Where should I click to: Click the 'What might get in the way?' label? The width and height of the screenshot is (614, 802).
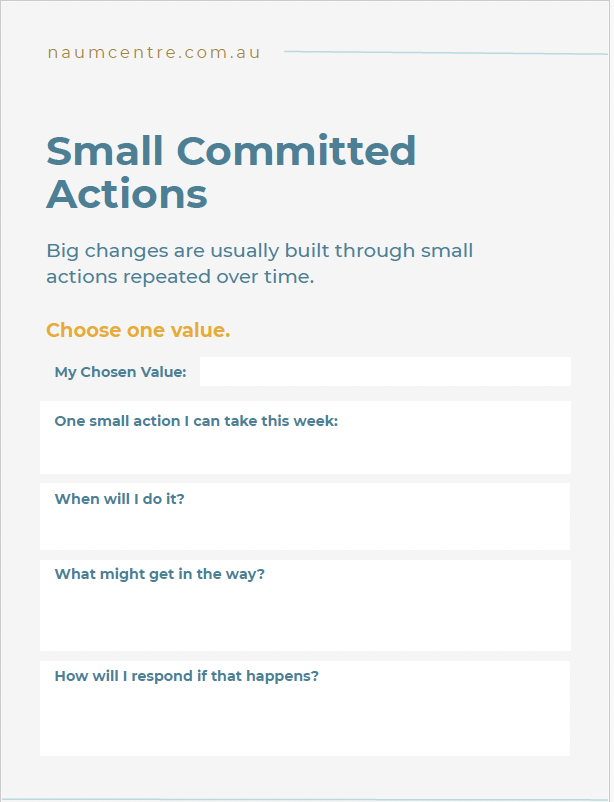(x=160, y=574)
